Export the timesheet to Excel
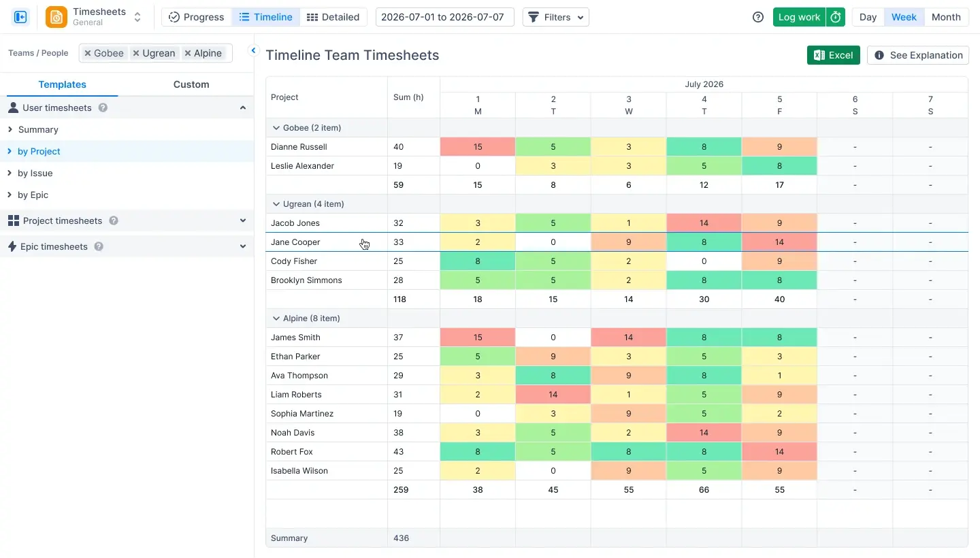Image resolution: width=980 pixels, height=558 pixels. (833, 55)
